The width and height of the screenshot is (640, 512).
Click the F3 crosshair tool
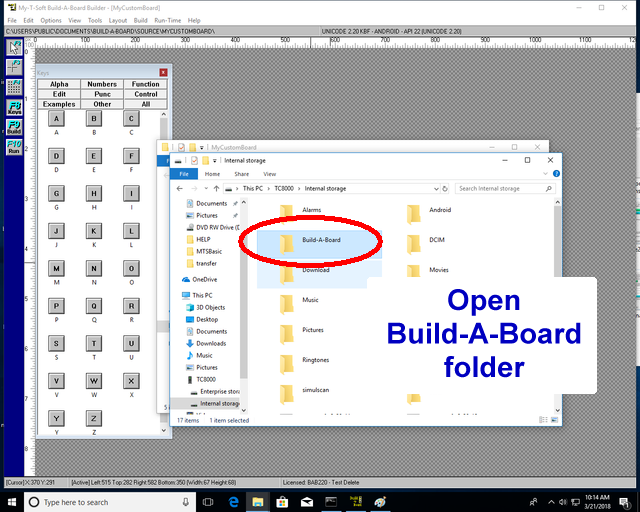14,67
